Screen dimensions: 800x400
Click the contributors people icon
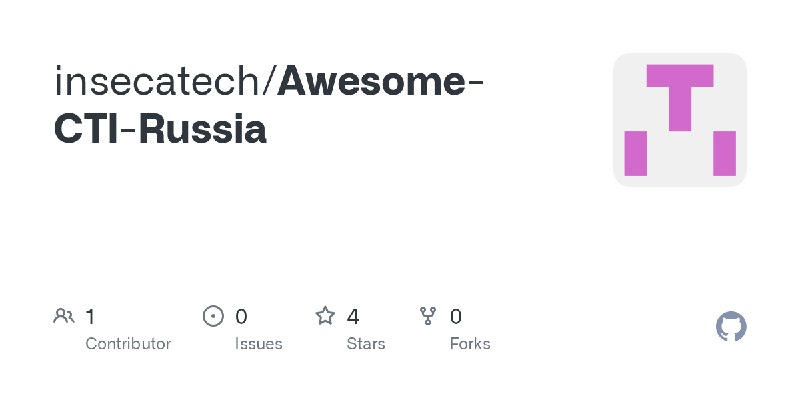(64, 316)
